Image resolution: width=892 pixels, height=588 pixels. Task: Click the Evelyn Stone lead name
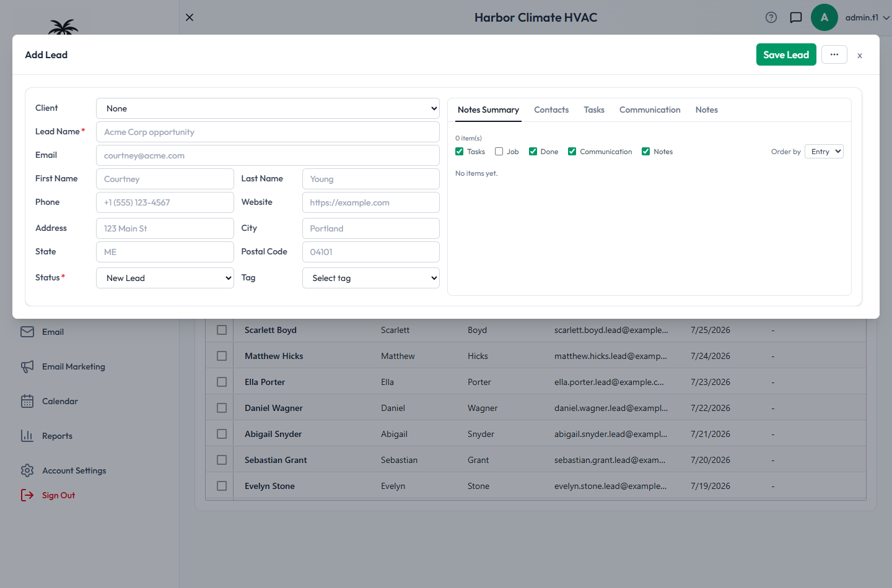(x=269, y=486)
